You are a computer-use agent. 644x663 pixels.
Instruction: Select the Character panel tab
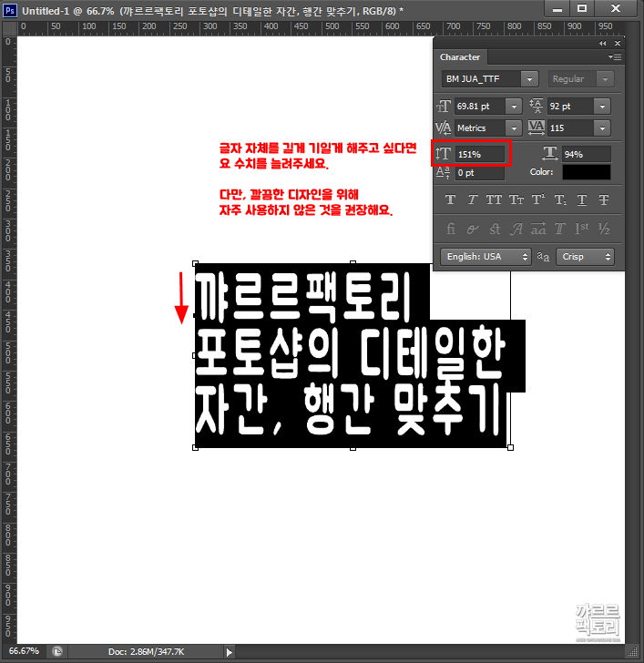coord(460,57)
